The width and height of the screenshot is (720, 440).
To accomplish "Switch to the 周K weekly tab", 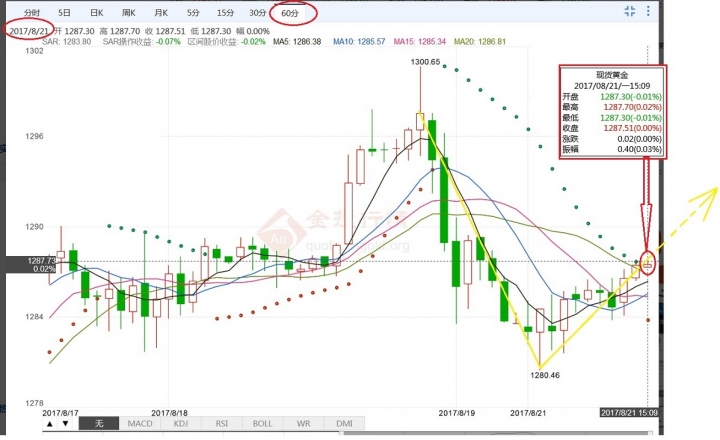I will (x=129, y=13).
